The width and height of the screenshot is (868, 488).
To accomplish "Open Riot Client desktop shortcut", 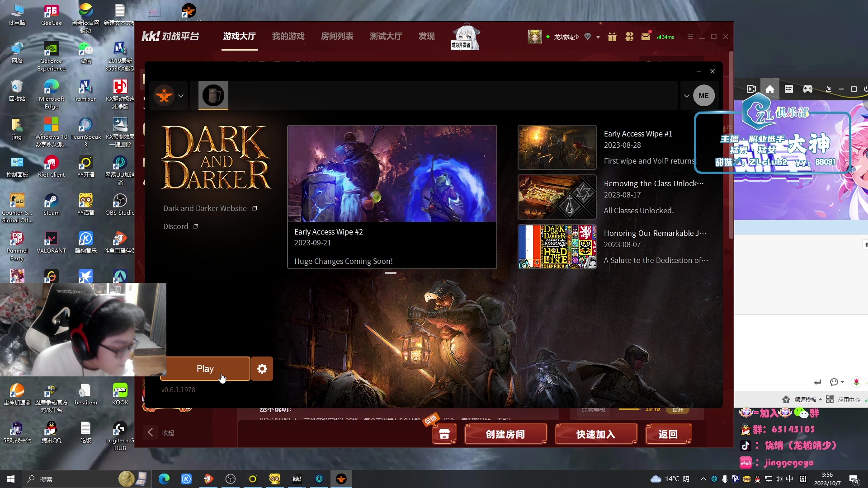I will 51,167.
